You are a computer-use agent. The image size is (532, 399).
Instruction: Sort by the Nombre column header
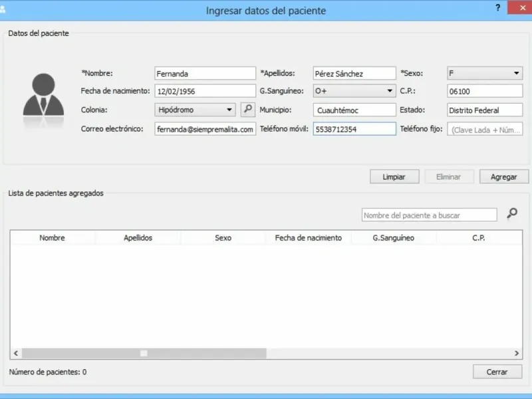click(x=53, y=238)
